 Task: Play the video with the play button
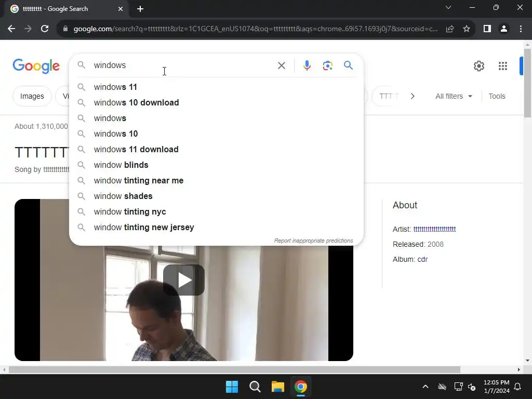click(x=183, y=280)
